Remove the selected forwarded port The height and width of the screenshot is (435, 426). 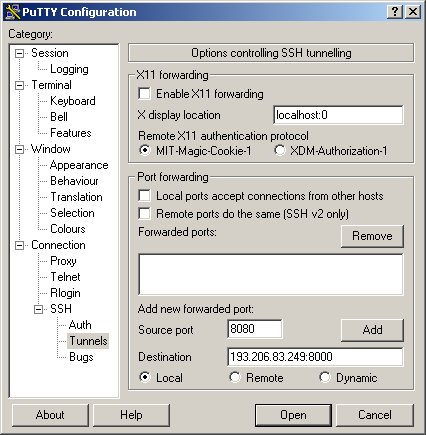(x=372, y=236)
